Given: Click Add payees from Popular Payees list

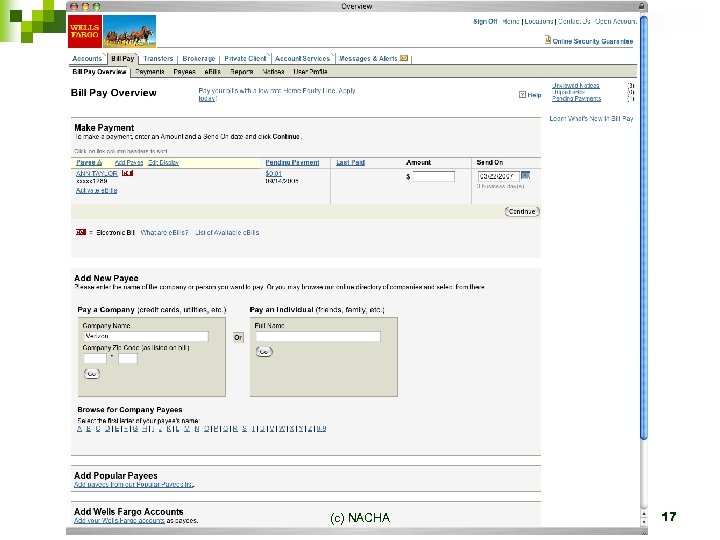Looking at the screenshot, I should 134,484.
